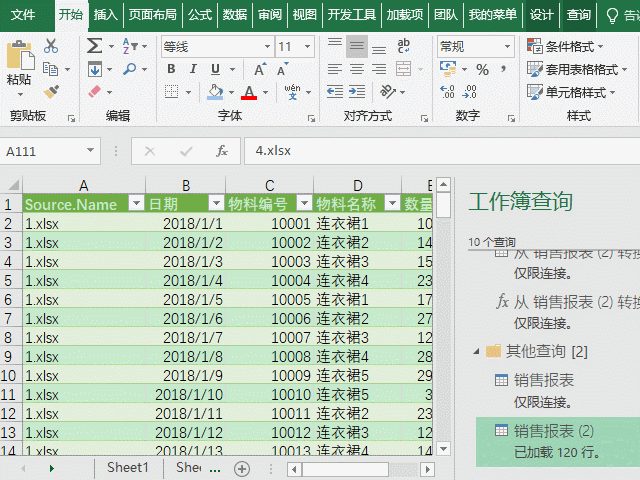Open the 公式 ribbon tab
Screen dimensions: 640x480
(200, 15)
